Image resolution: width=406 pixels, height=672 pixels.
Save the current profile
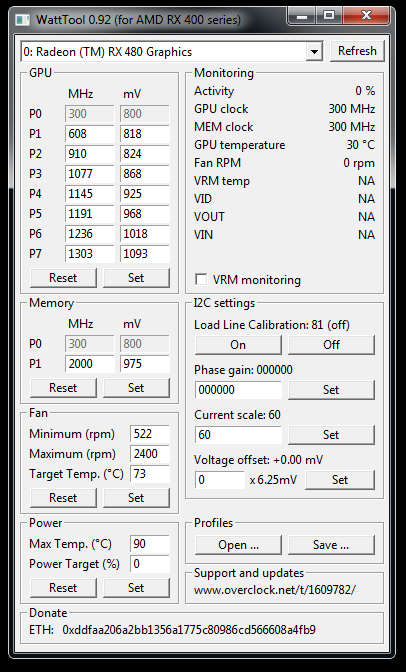pyautogui.click(x=331, y=545)
